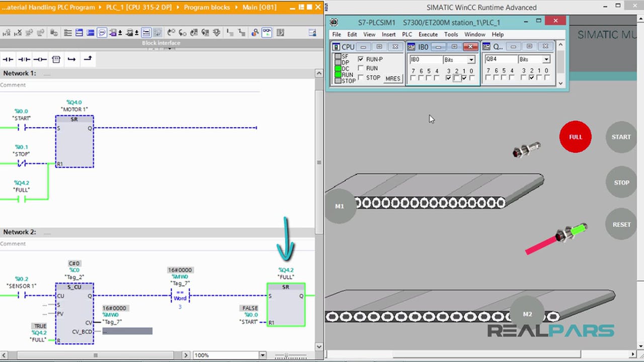Click the open branch icon
The width and height of the screenshot is (644, 362).
tap(71, 59)
